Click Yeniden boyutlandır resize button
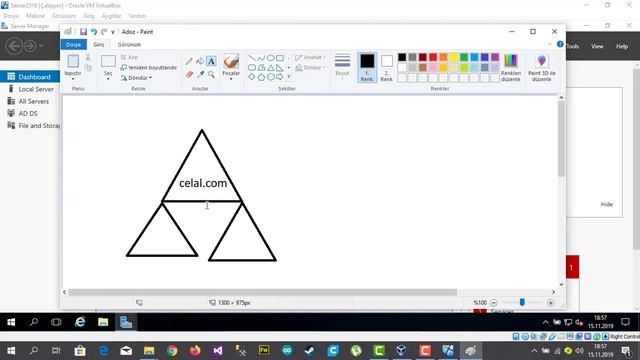The height and width of the screenshot is (360, 640). click(149, 67)
